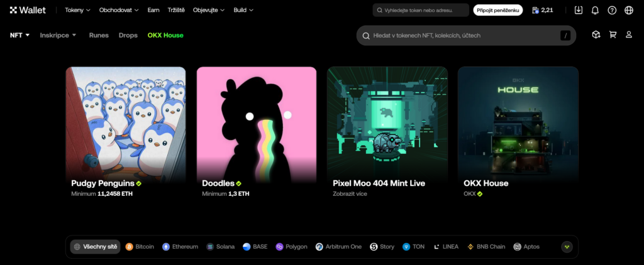Open the Pudgy Penguins collection title
The width and height of the screenshot is (644, 265).
103,183
